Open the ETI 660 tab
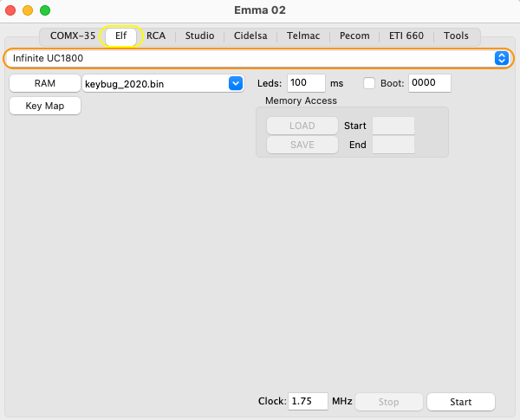The height and width of the screenshot is (420, 520). tap(406, 36)
